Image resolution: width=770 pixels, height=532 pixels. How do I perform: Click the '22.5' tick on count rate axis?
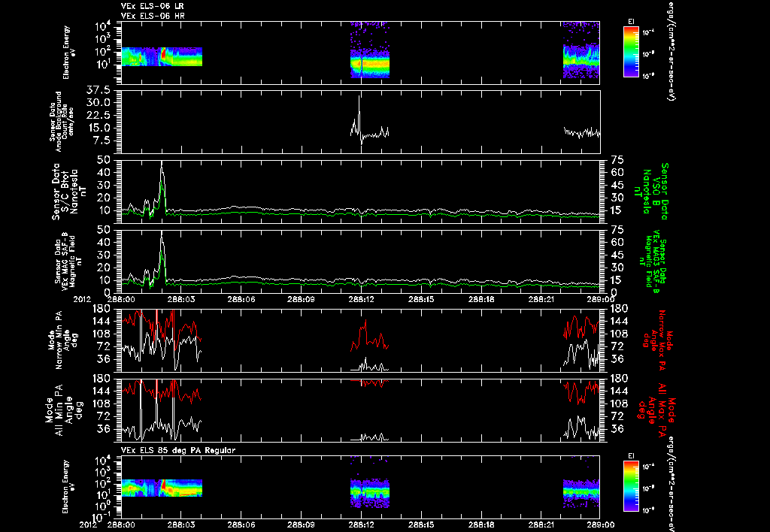tap(98, 115)
